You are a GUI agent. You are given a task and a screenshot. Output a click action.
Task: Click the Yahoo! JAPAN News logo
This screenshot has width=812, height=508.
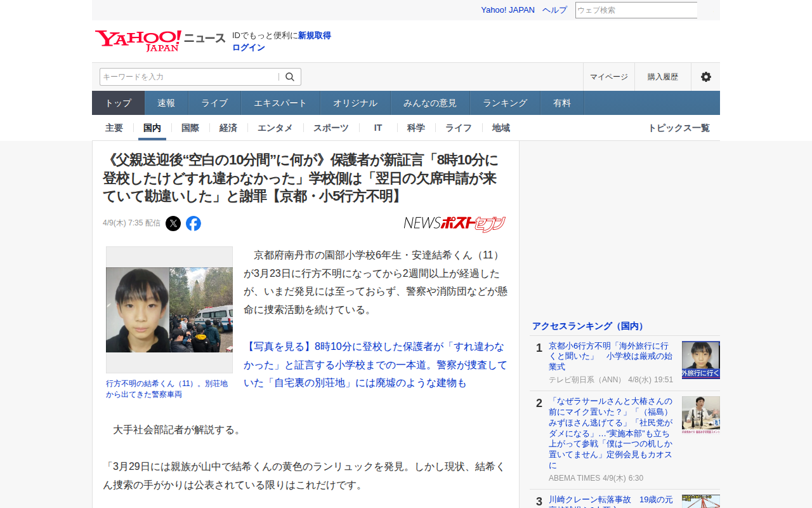(160, 40)
